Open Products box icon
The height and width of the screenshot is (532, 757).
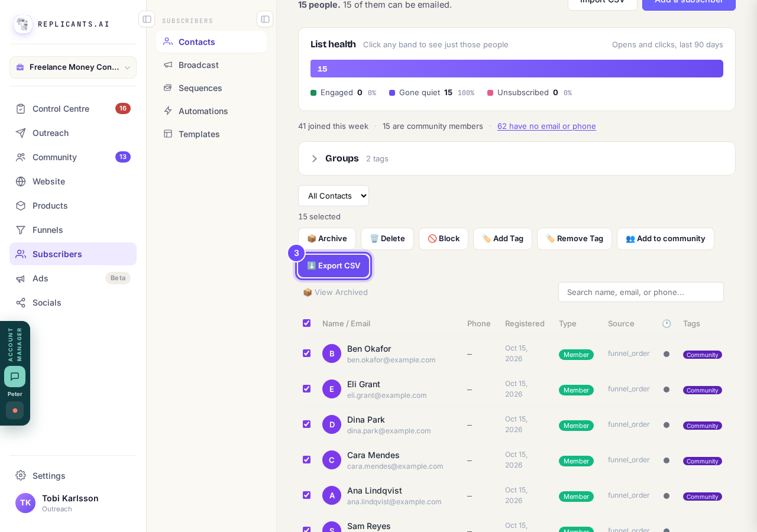[21, 206]
